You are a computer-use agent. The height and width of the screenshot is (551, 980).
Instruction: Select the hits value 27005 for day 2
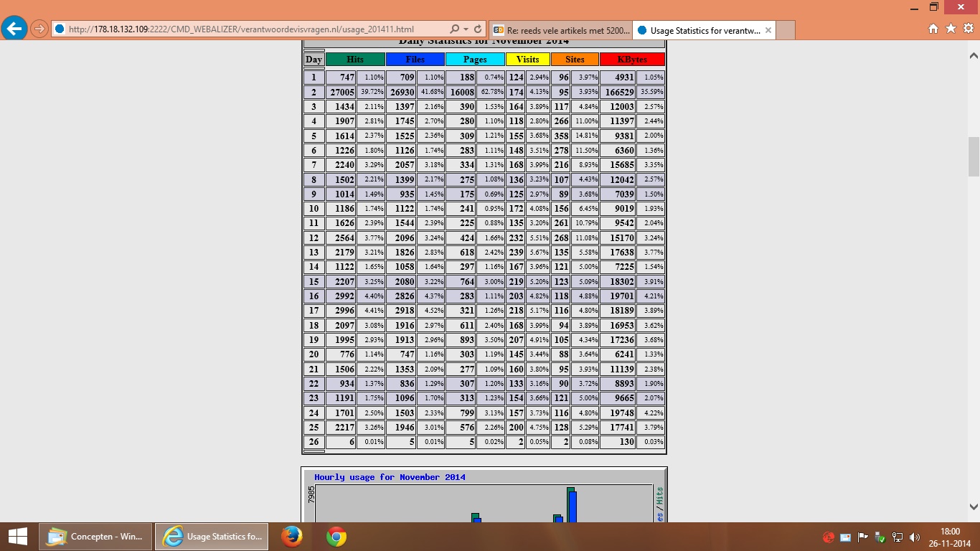341,92
